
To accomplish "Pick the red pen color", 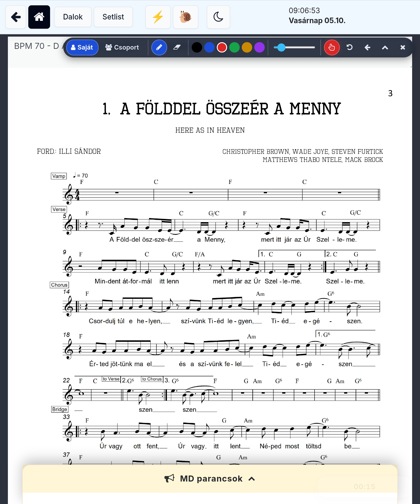I will (222, 47).
